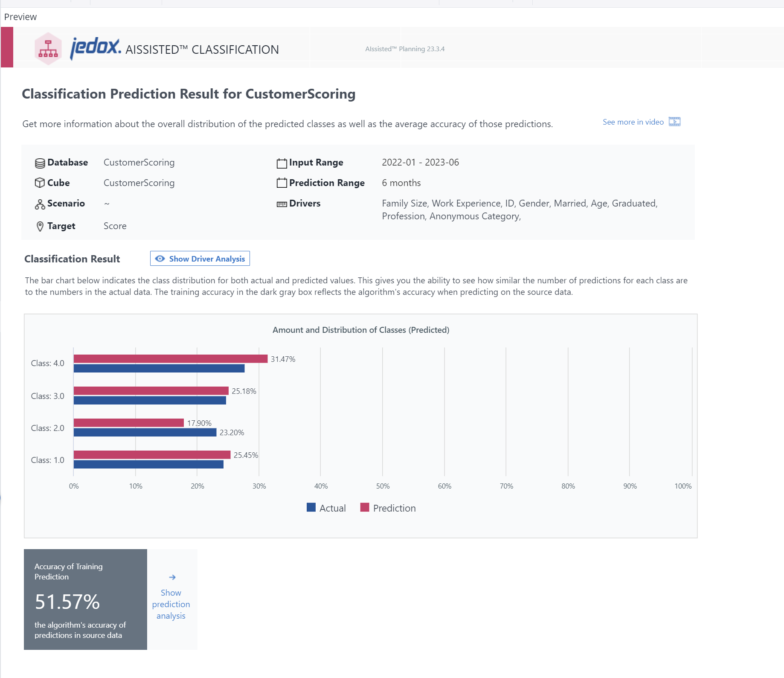Click the video film icon beside See more in video
784x678 pixels.
pos(674,122)
